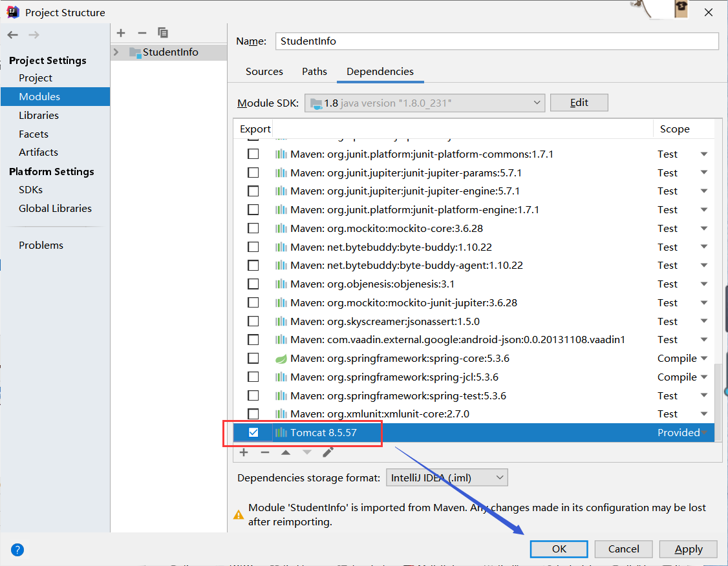
Task: Click the Scope column header
Action: pyautogui.click(x=674, y=129)
